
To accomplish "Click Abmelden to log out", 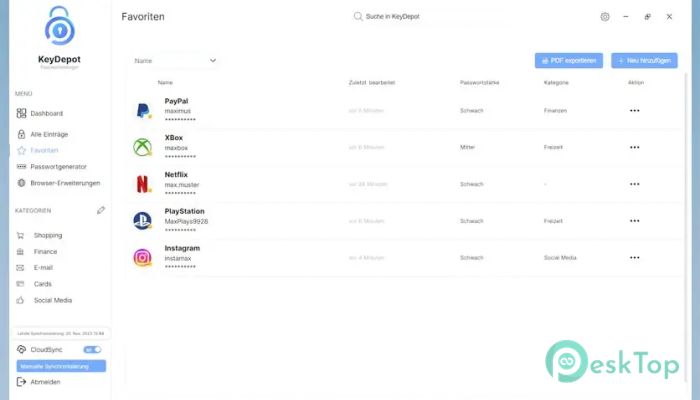I will click(45, 382).
